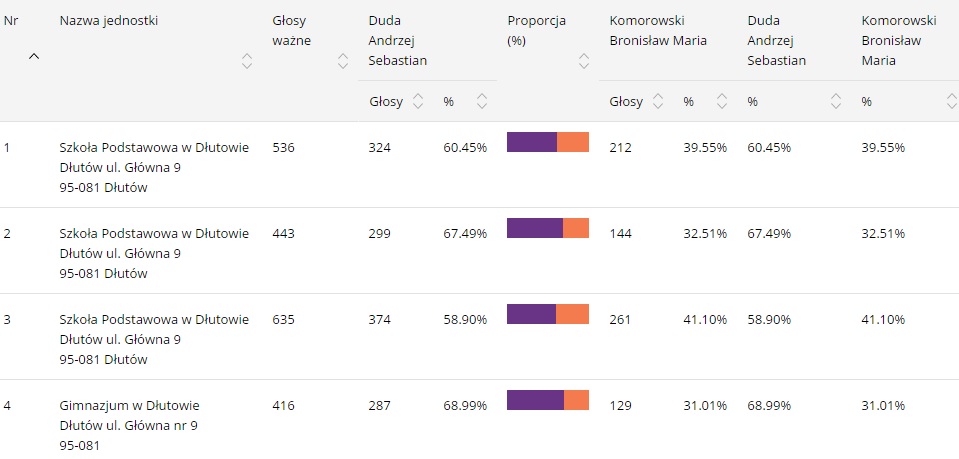This screenshot has width=959, height=459.
Task: Click orange segment of row 4 proportion bar
Action: [x=576, y=400]
